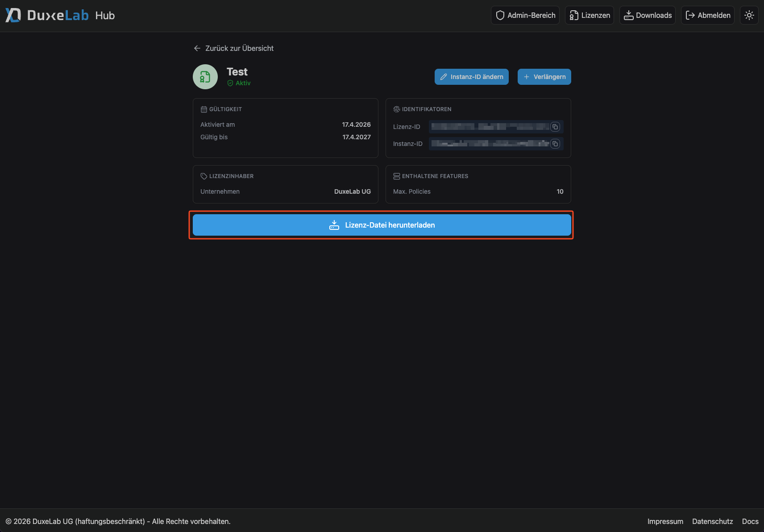Open the Admin-Bereich page
Viewport: 764px width, 532px height.
point(525,15)
